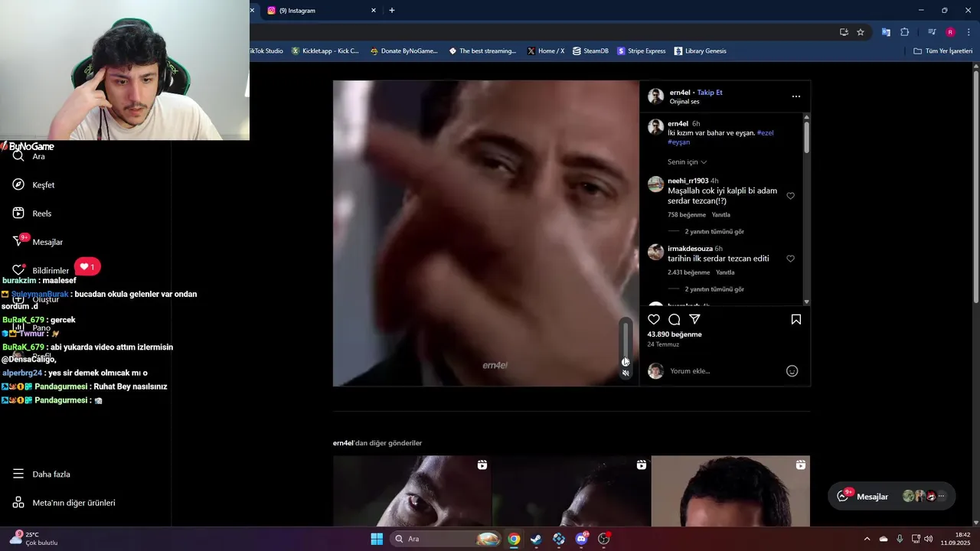Open Steam from taskbar
The height and width of the screenshot is (551, 980).
point(536,539)
